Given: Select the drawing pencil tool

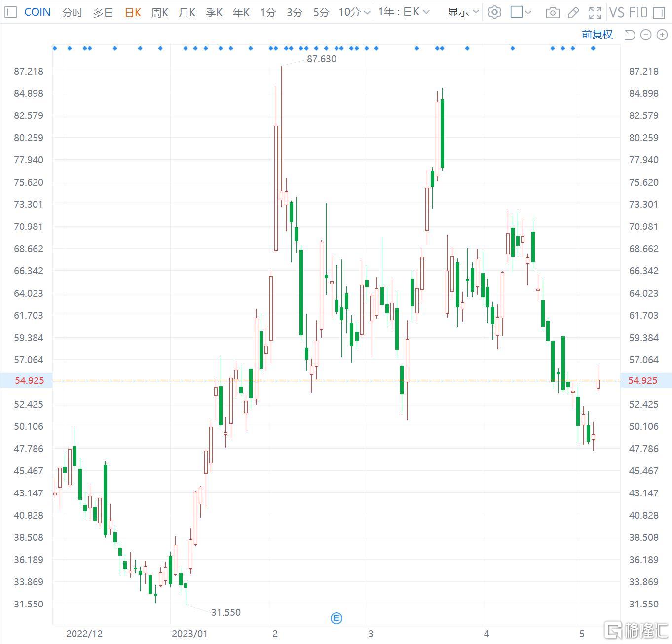Looking at the screenshot, I should pos(573,13).
